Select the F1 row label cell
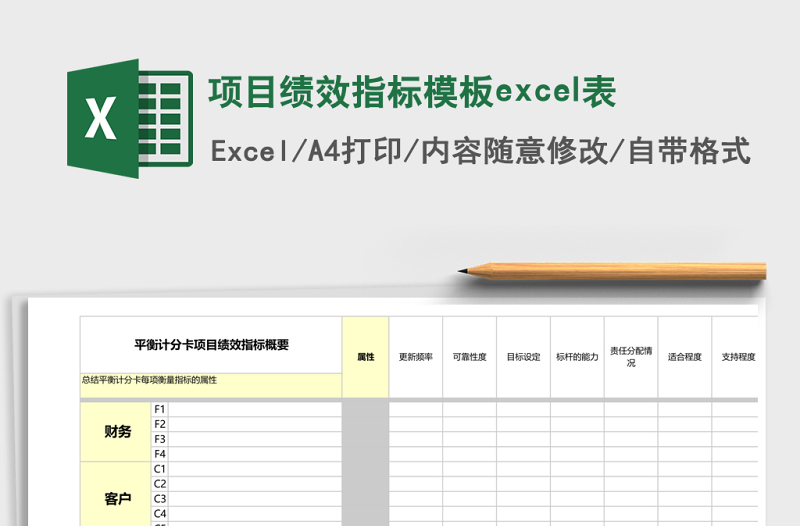This screenshot has width=800, height=526. click(x=160, y=409)
